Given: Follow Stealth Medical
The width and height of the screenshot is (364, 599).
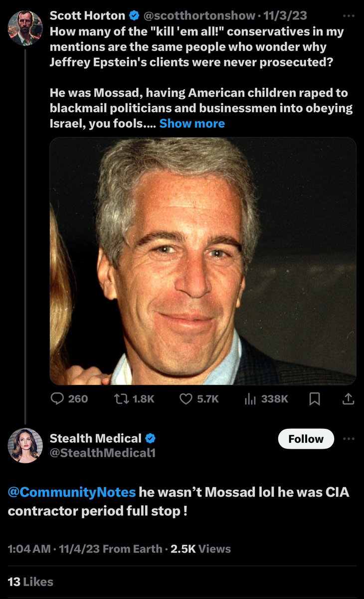Looking at the screenshot, I should tap(306, 439).
